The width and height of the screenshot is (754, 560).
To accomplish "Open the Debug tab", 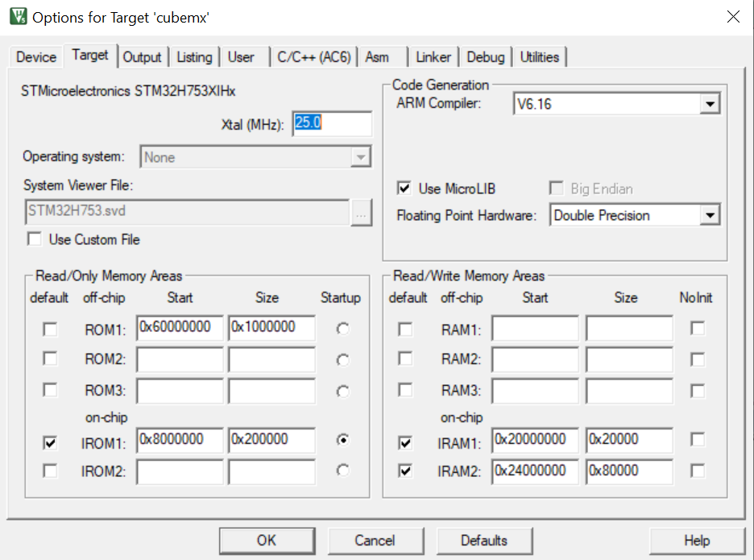I will tap(486, 57).
